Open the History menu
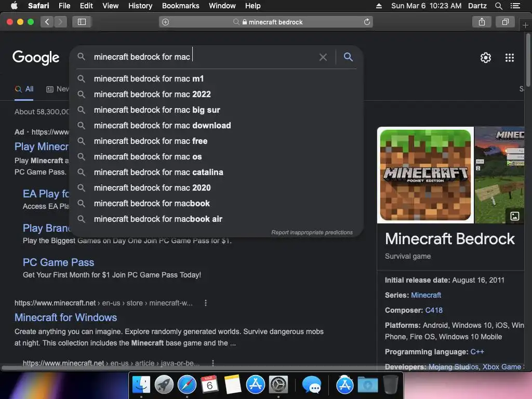532x399 pixels. tap(140, 6)
